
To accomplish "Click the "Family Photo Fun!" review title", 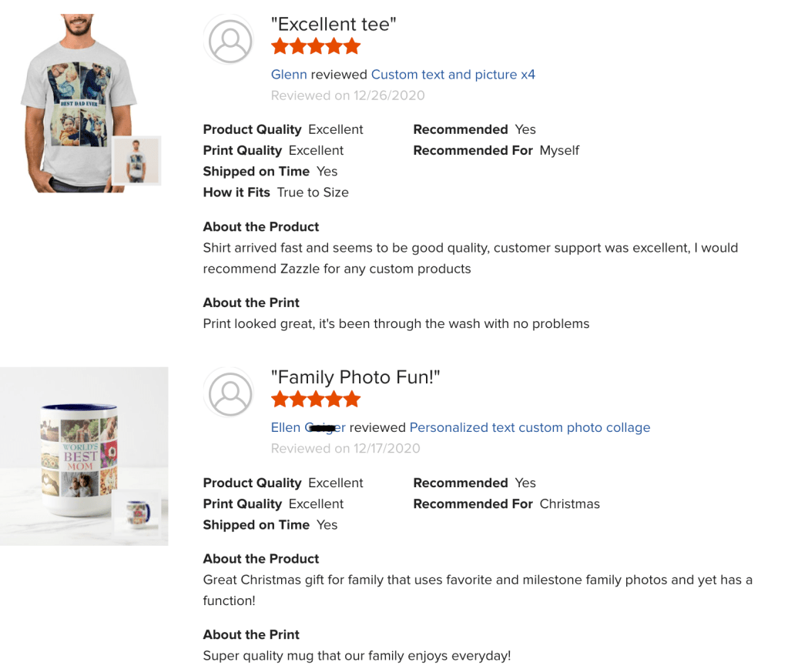I will coord(355,377).
